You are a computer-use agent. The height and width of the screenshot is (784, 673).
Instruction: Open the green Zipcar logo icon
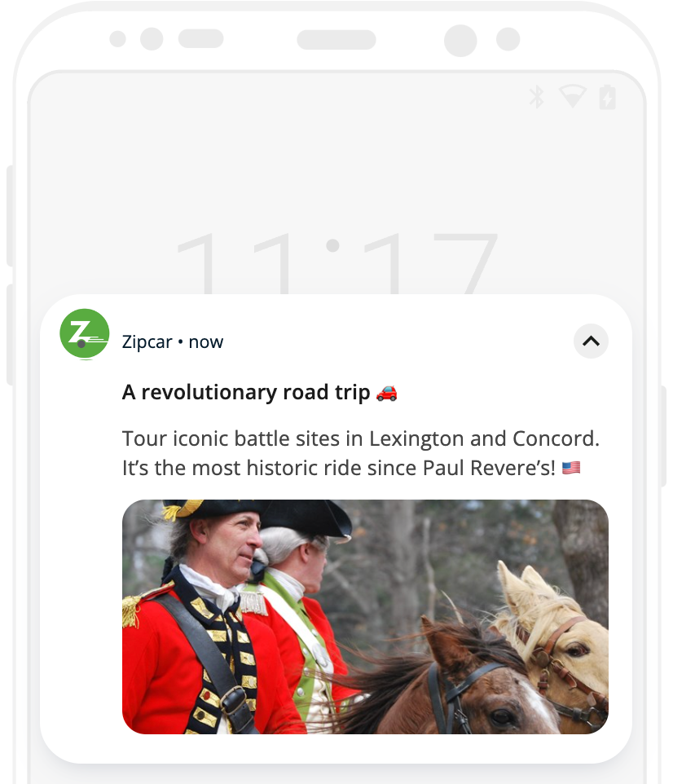[85, 333]
